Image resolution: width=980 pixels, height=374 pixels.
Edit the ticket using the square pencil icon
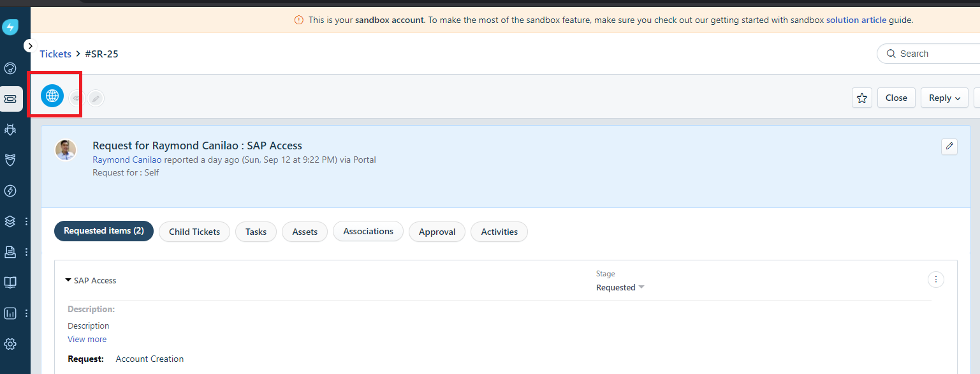pyautogui.click(x=949, y=146)
